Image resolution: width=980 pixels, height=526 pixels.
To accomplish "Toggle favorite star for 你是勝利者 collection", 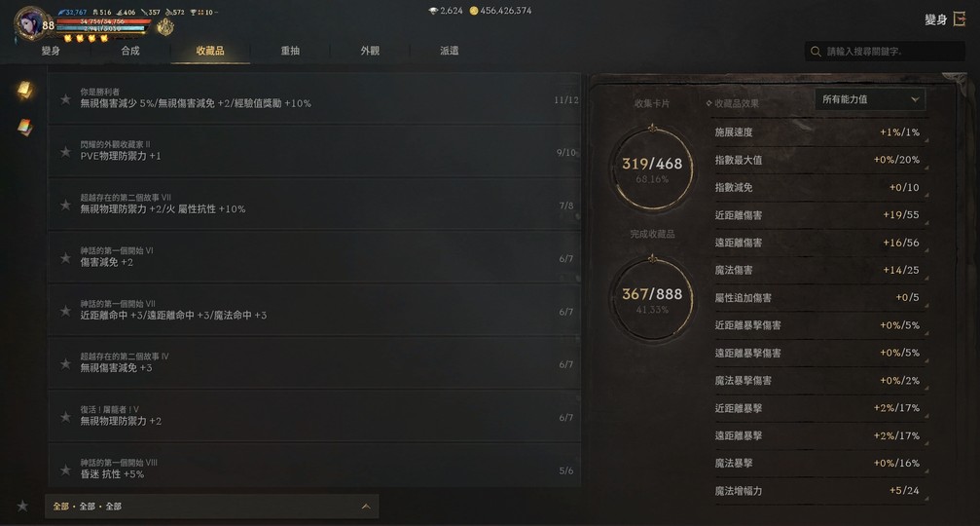I will tap(65, 98).
